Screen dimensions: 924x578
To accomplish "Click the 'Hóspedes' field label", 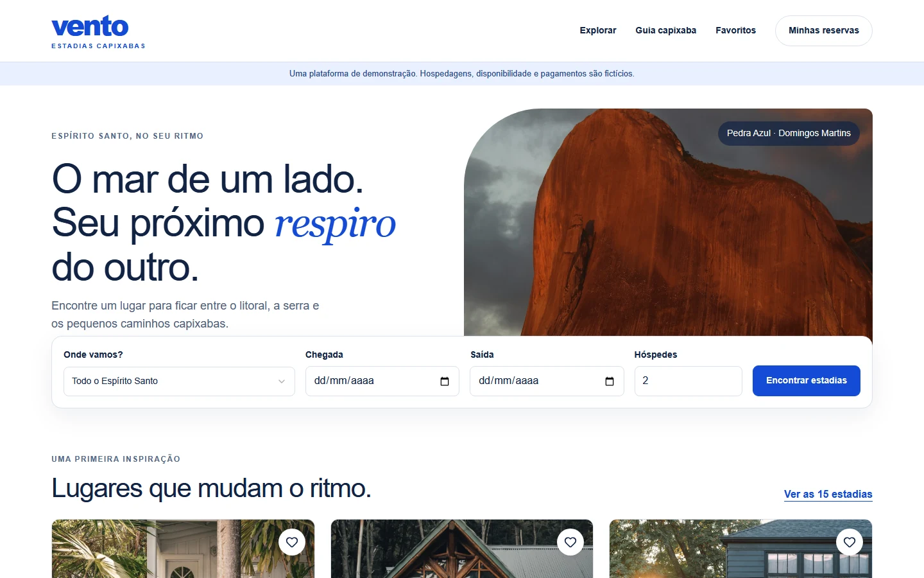I will point(656,355).
